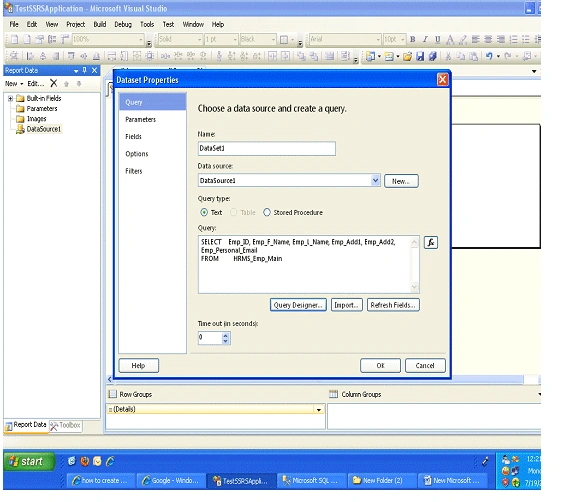561x502 pixels.
Task: Click the Bold formatting icon
Action: pos(413,39)
